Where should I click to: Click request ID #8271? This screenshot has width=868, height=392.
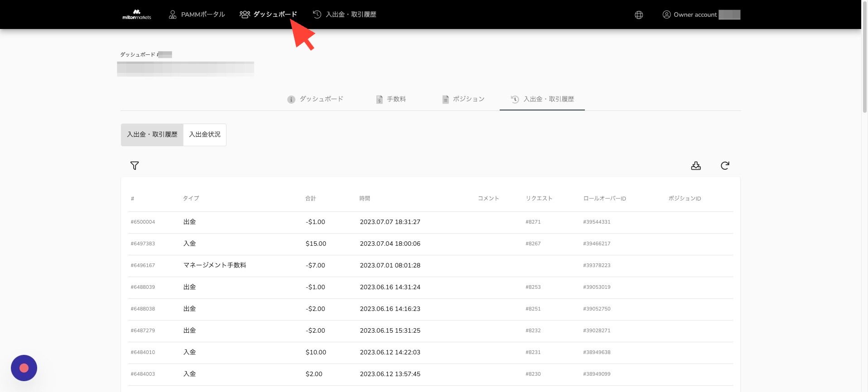pyautogui.click(x=533, y=222)
